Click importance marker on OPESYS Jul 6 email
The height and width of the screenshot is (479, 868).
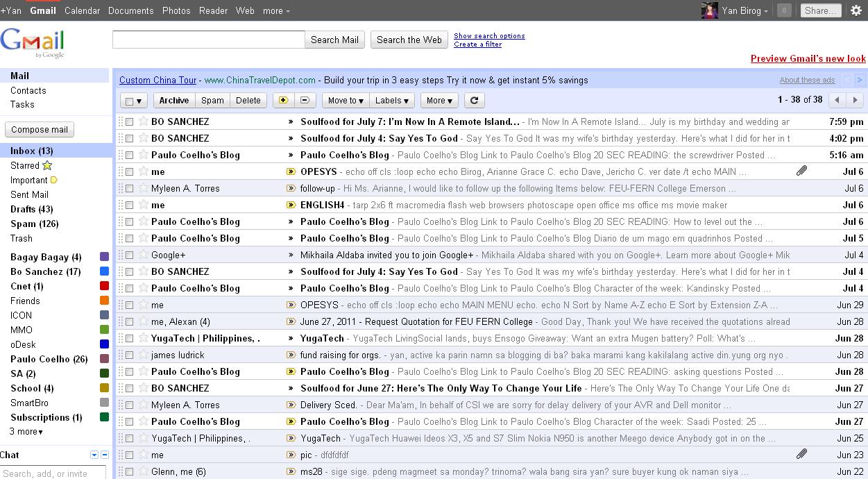point(291,171)
